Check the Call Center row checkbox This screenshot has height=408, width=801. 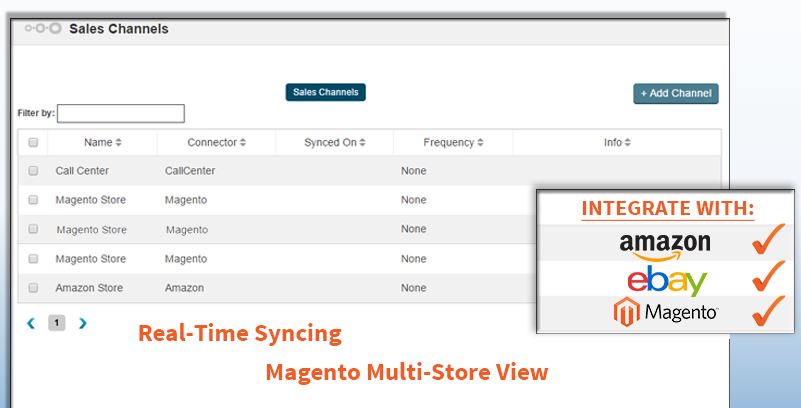click(x=33, y=171)
